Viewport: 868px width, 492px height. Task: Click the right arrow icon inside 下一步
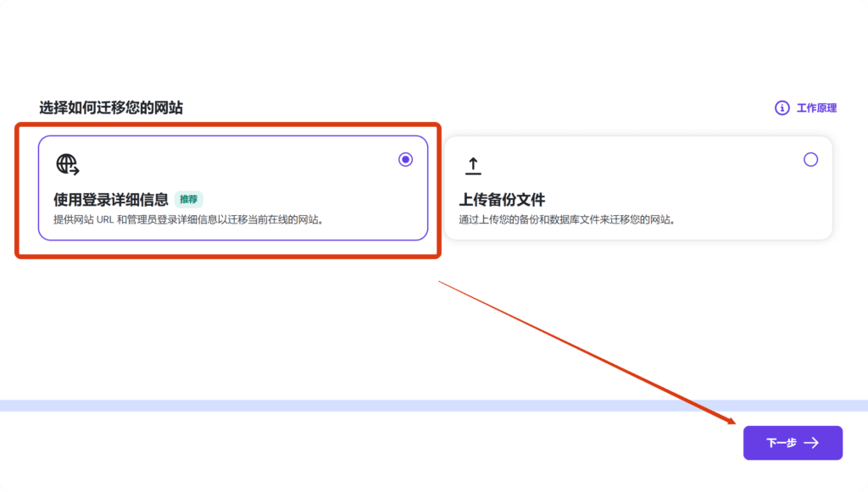pos(811,443)
